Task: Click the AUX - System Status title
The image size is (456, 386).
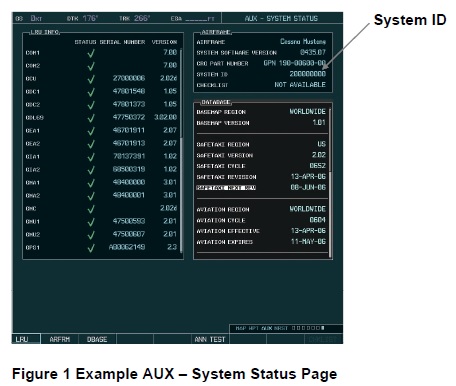Action: (x=281, y=18)
